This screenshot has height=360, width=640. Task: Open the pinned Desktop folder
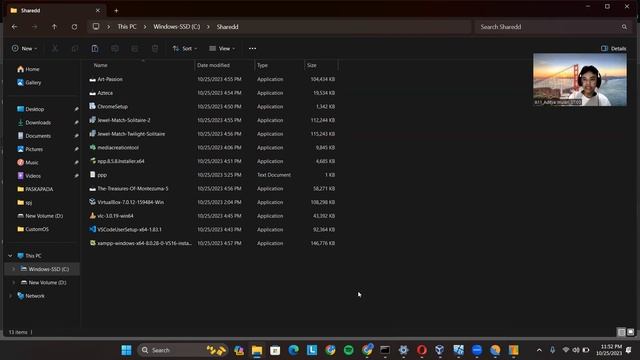34,109
